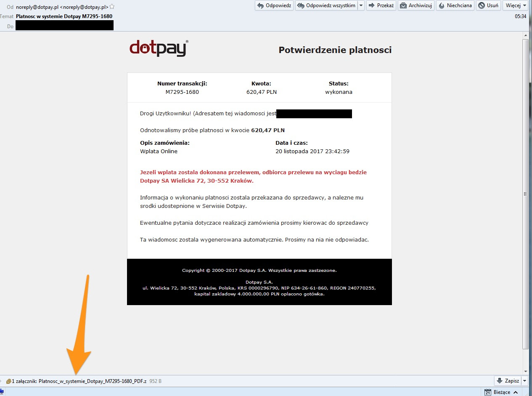Click scrollbar down arrow in message pane
The image size is (532, 396).
(525, 371)
